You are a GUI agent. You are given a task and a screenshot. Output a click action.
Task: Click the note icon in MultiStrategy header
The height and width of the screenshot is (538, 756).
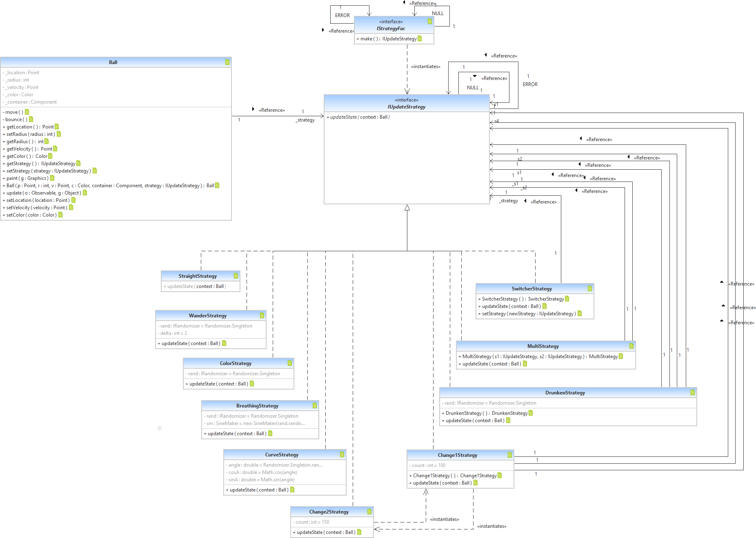631,346
